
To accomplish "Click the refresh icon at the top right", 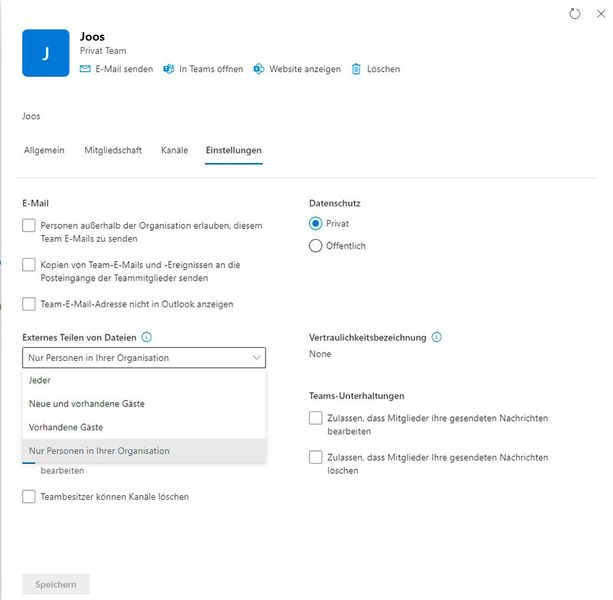I will tap(575, 14).
